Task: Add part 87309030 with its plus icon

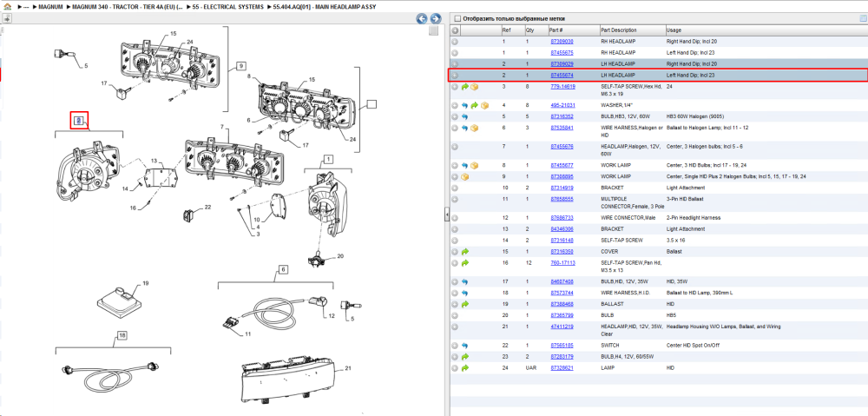Action: 455,42
